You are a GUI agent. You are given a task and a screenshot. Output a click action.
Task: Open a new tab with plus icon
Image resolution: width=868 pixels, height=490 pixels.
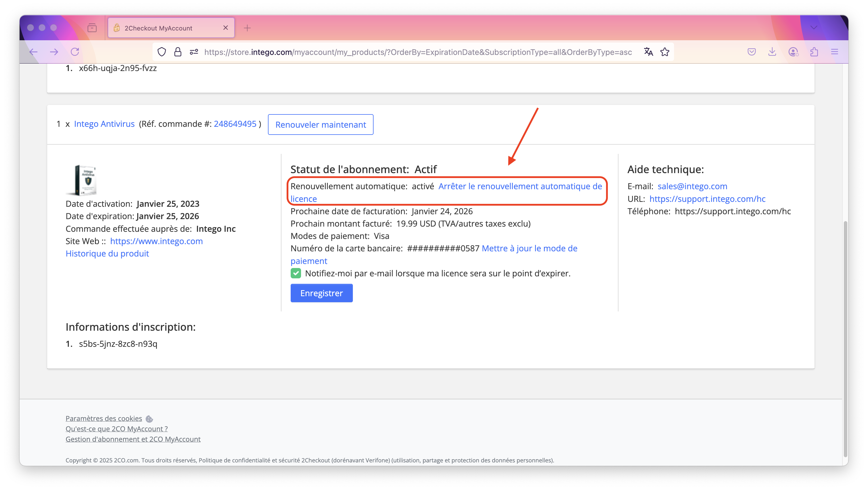247,28
